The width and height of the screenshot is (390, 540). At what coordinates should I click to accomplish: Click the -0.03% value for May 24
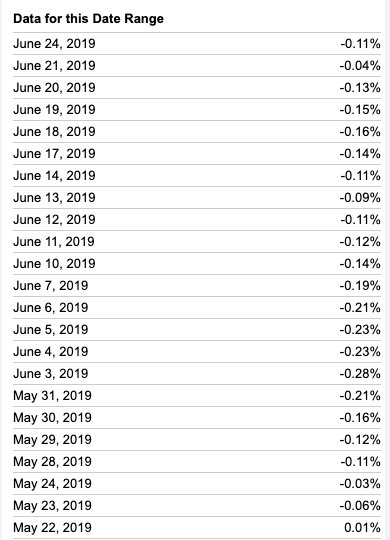click(x=360, y=484)
